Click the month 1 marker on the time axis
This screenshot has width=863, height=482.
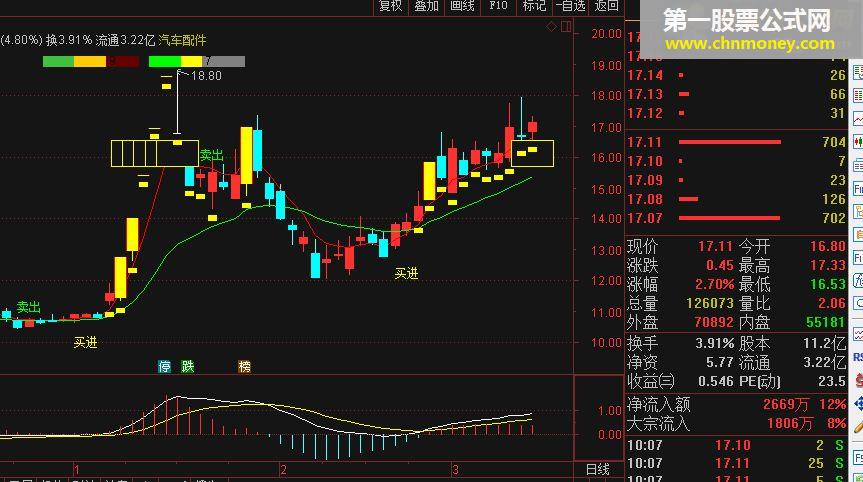coord(77,470)
